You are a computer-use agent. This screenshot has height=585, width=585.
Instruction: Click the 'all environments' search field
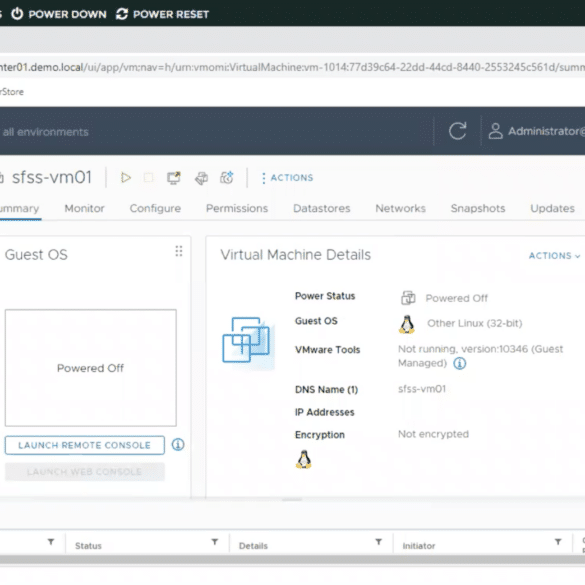coord(46,132)
